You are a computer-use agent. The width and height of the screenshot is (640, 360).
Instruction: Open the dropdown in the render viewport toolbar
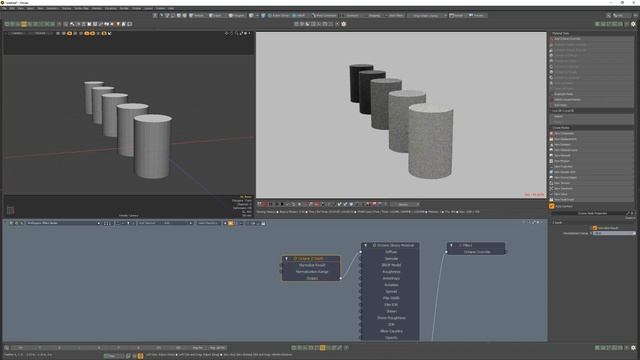point(404,204)
